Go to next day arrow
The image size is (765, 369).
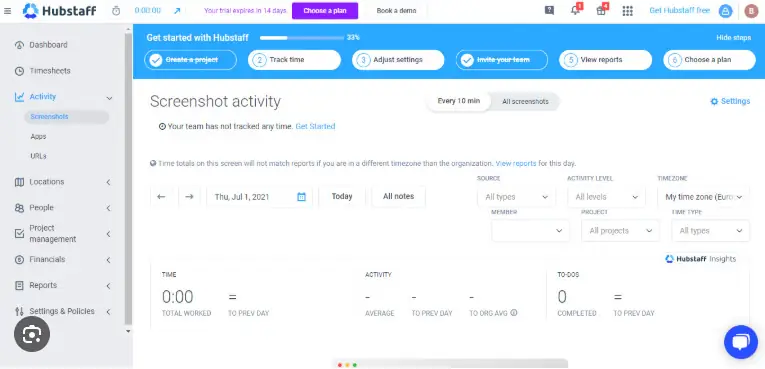(x=189, y=197)
